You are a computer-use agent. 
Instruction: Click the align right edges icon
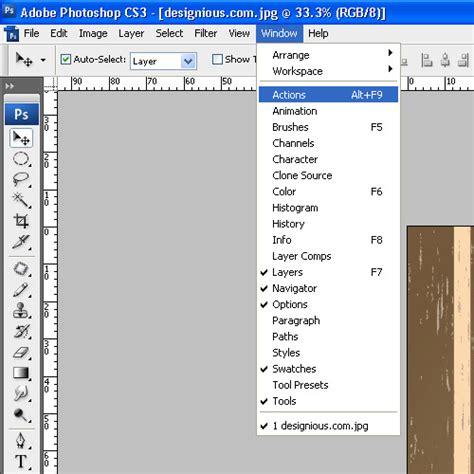[463, 60]
